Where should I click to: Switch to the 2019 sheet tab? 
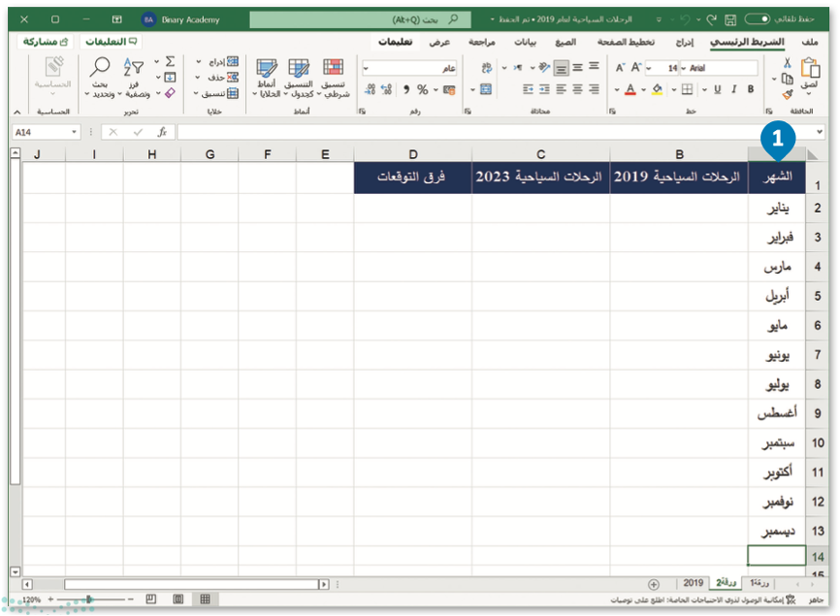coord(694,583)
